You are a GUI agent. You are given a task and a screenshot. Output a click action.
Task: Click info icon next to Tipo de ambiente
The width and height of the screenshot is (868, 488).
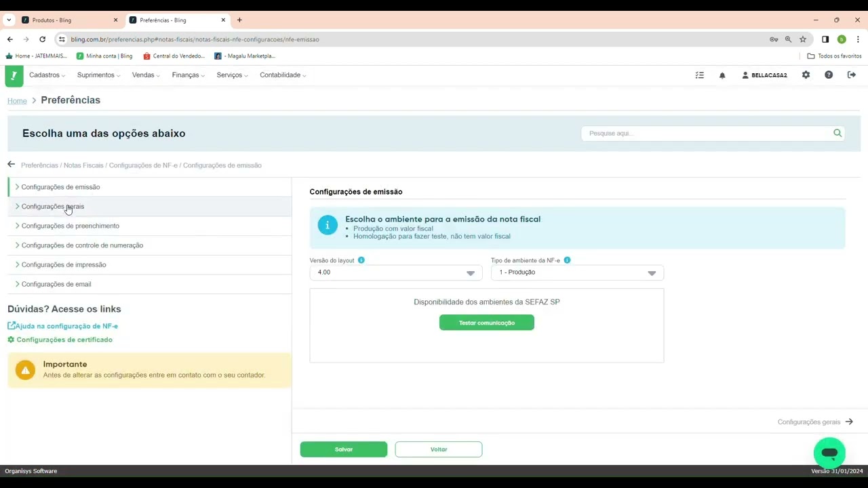point(567,260)
